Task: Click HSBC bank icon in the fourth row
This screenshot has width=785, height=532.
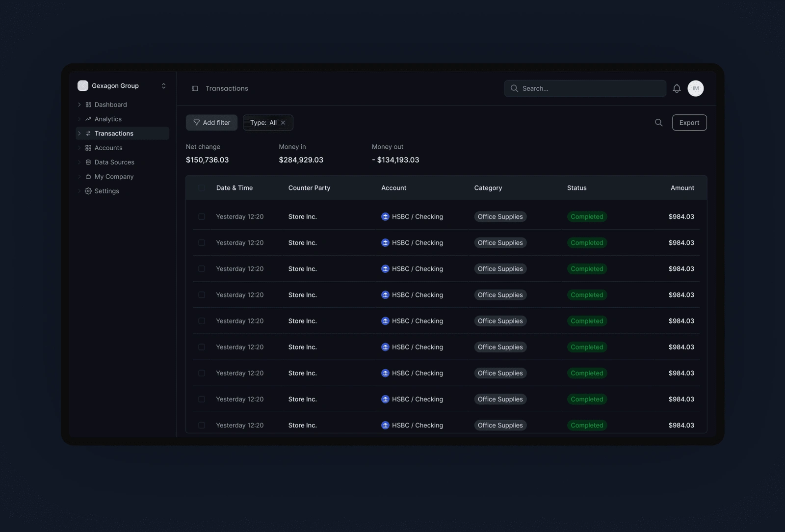Action: point(385,295)
